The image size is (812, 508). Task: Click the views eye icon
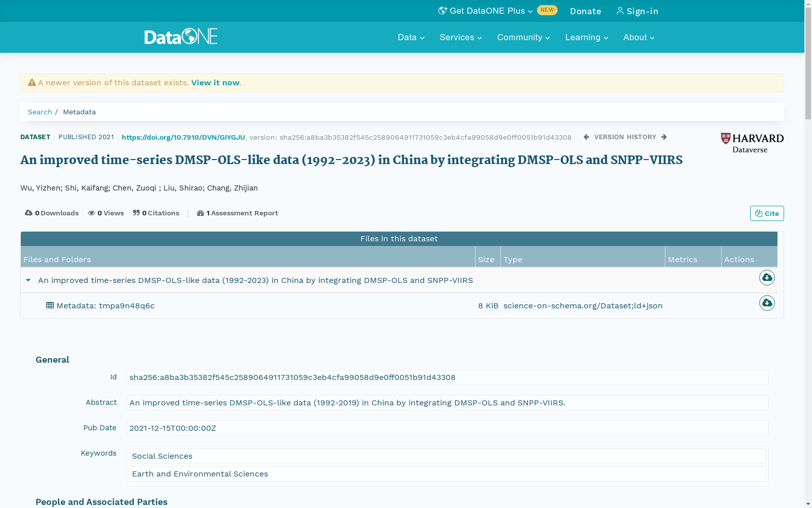(x=91, y=213)
